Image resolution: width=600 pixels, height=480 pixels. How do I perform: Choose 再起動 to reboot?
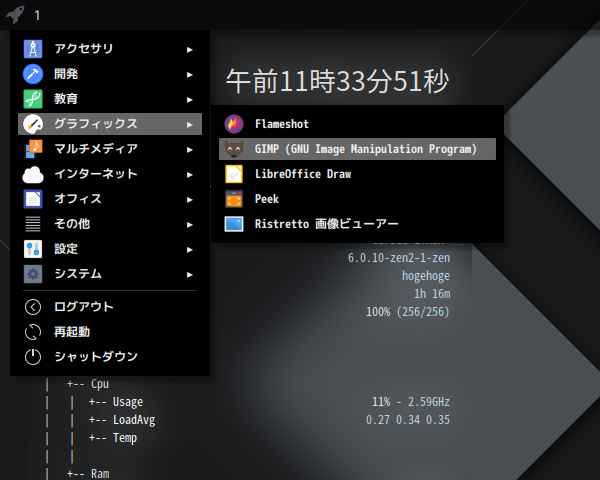(110, 332)
